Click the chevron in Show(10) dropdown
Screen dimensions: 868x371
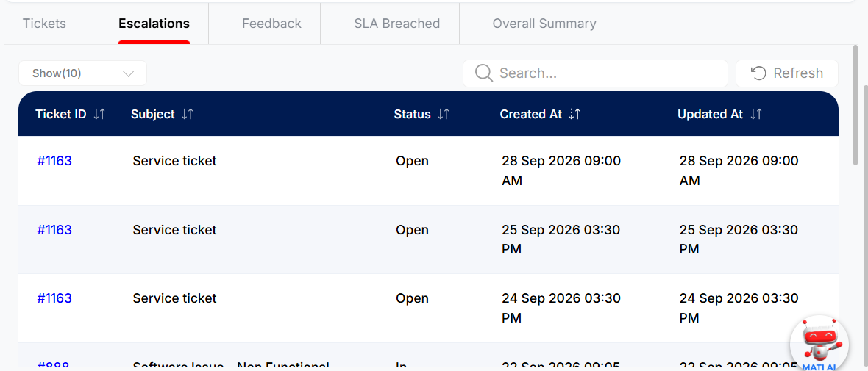coord(129,73)
